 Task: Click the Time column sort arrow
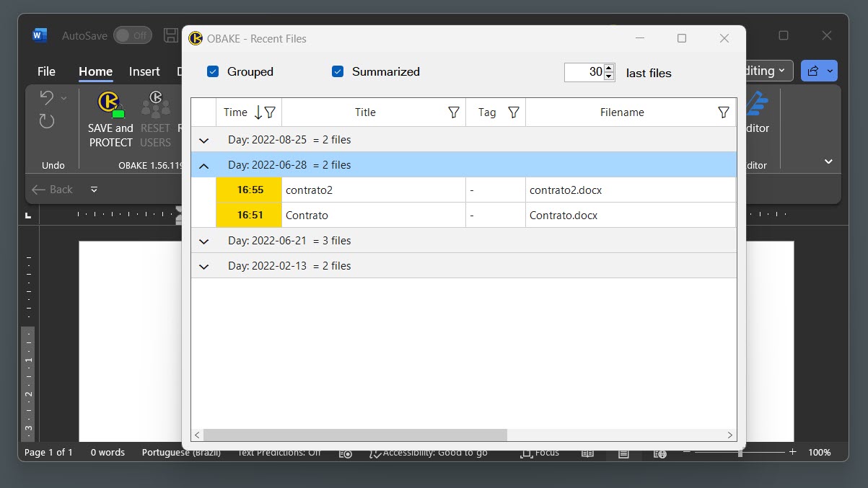[x=258, y=112]
